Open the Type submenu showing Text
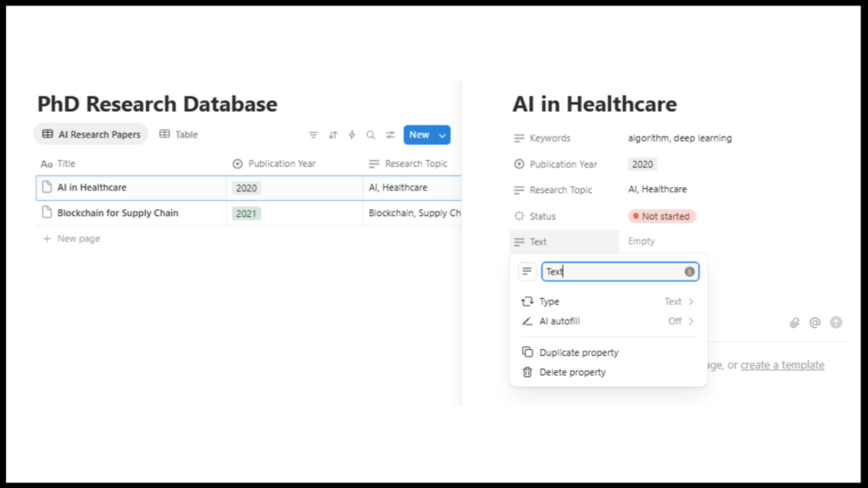 [609, 302]
